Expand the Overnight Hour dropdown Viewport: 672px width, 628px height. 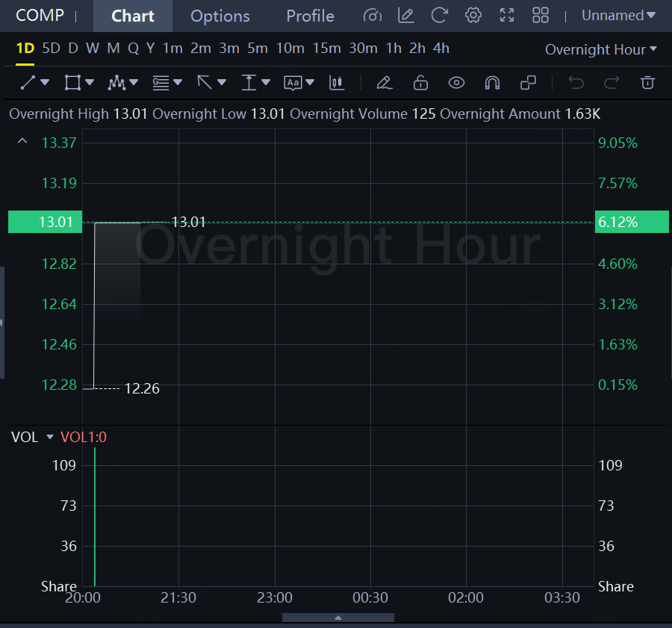pyautogui.click(x=601, y=49)
